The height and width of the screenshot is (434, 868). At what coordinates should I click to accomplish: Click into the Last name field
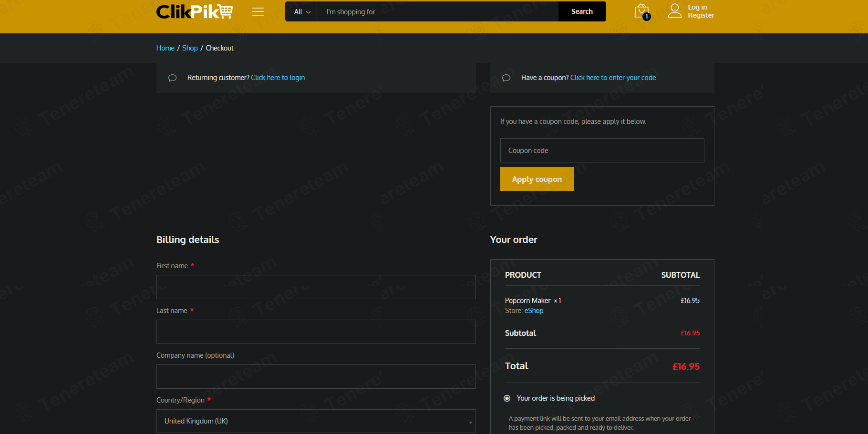point(316,332)
